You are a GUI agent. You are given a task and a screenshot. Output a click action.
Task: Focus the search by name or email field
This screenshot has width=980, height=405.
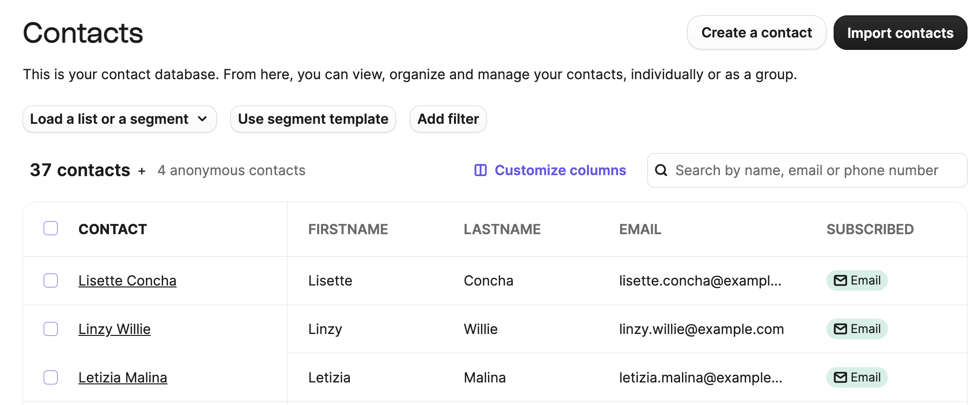click(807, 170)
